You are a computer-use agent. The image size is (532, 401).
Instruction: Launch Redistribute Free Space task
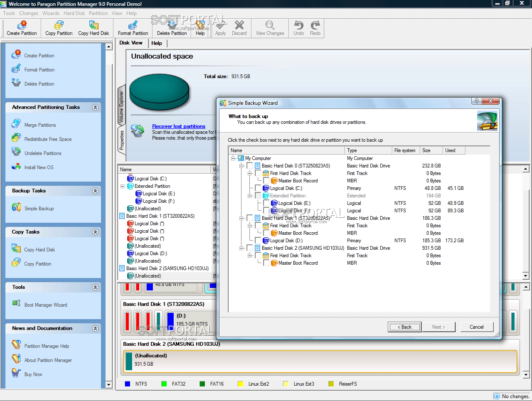48,139
